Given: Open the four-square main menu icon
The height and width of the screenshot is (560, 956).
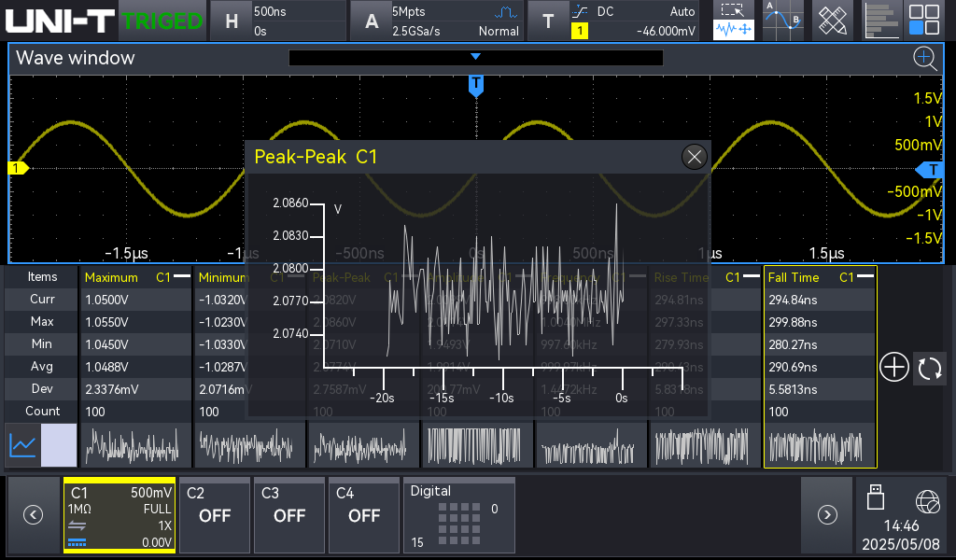Looking at the screenshot, I should point(924,21).
